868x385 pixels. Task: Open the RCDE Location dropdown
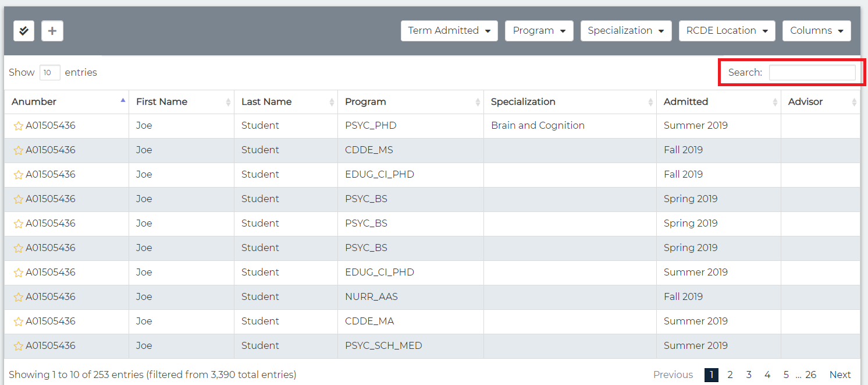tap(727, 31)
